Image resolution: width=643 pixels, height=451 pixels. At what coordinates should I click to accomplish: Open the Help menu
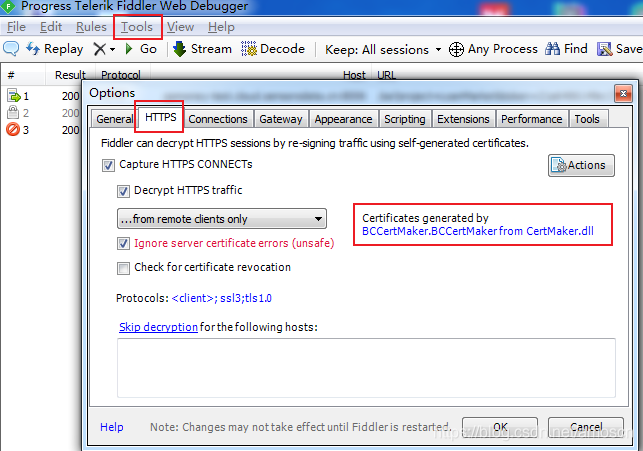click(x=221, y=27)
